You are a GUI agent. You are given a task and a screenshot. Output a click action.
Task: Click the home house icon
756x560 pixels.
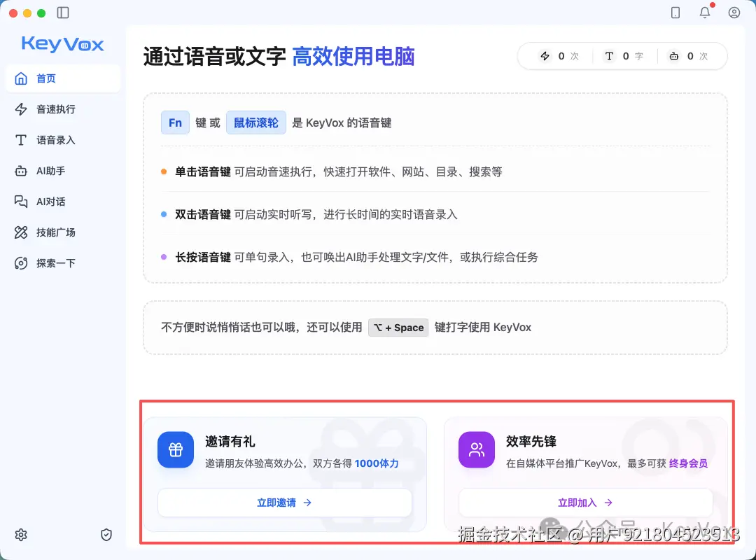[x=21, y=78]
